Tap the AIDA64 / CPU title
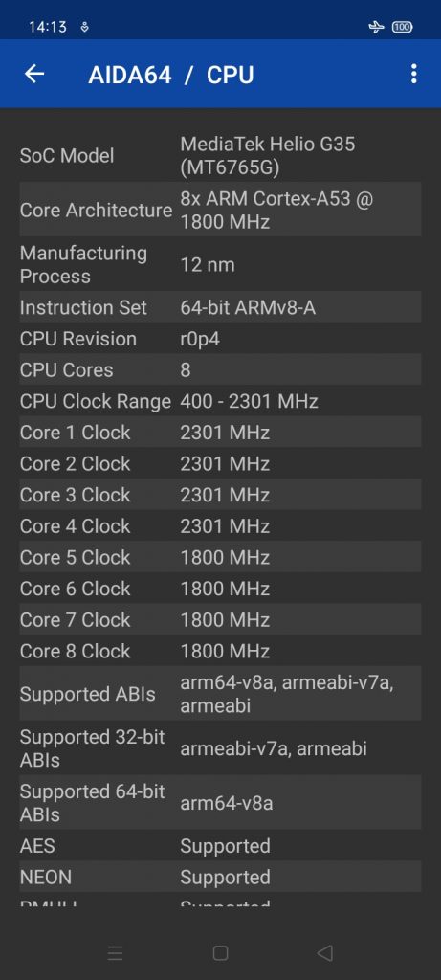441x980 pixels. coord(171,75)
